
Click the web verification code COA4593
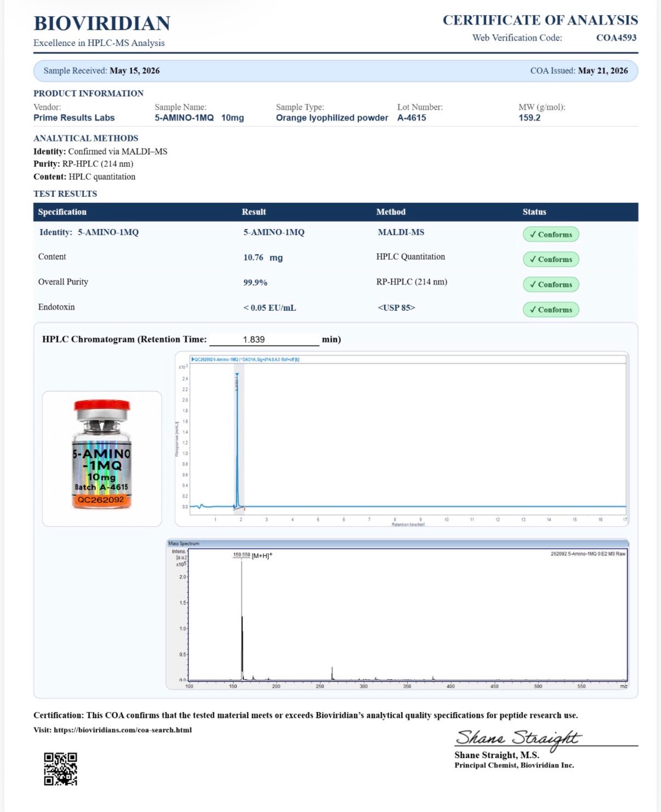(x=616, y=38)
